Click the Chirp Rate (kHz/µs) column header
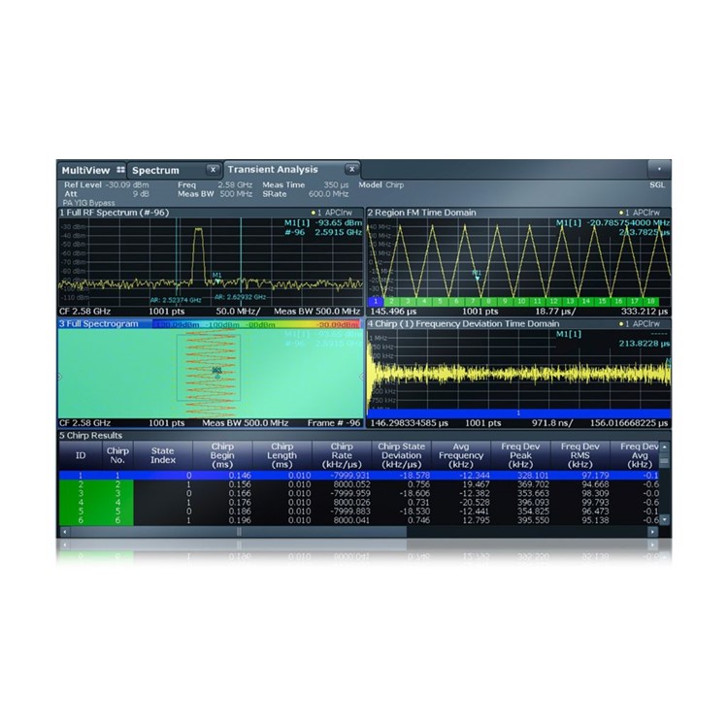The image size is (728, 728). [x=342, y=455]
